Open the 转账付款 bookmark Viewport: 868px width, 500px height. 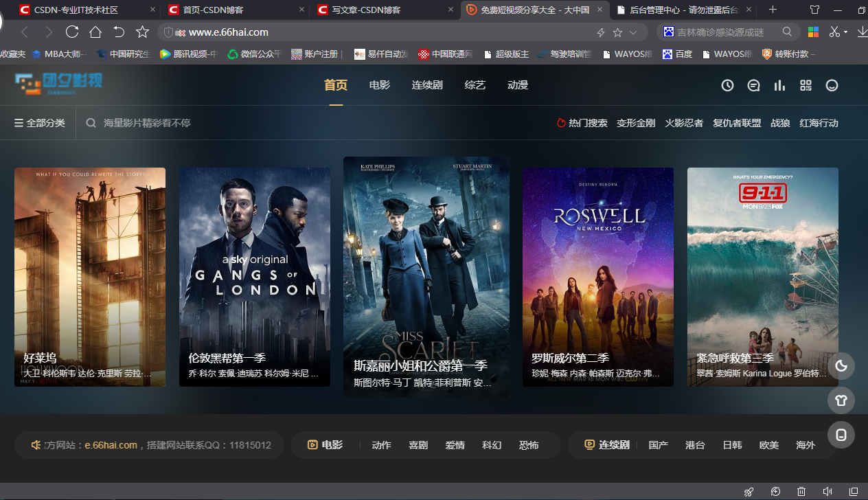(x=788, y=54)
